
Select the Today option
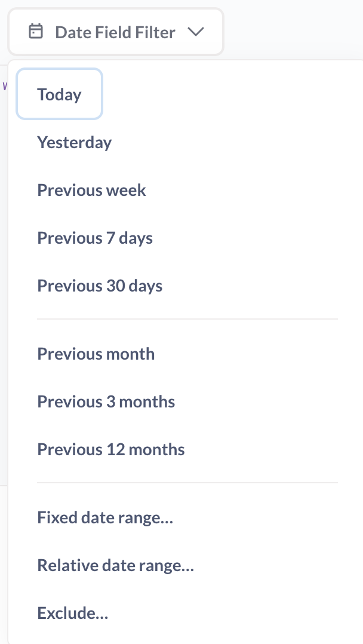pyautogui.click(x=59, y=94)
